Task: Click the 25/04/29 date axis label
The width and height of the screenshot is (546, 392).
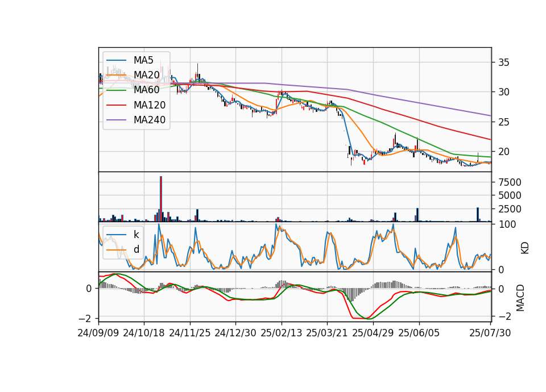Action: pos(373,333)
